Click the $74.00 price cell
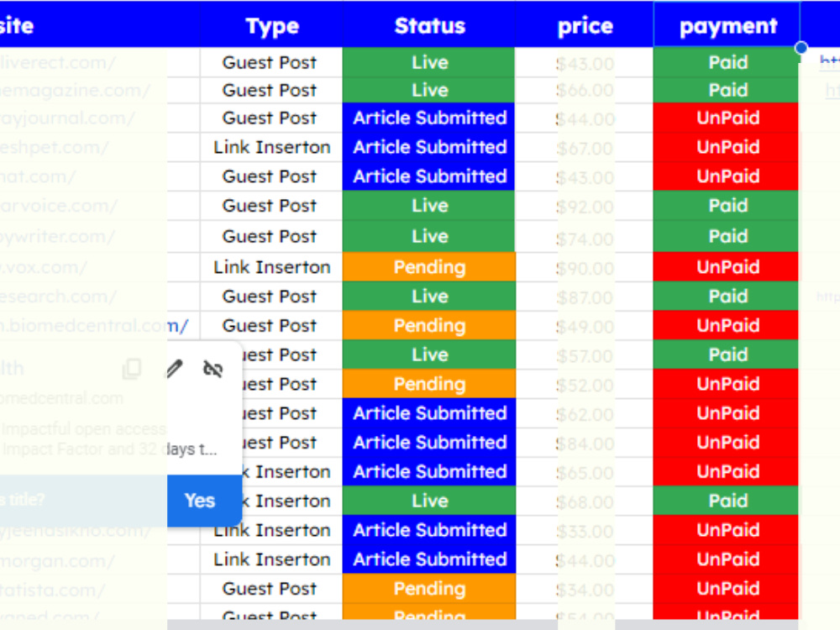This screenshot has width=840, height=630. coord(585,238)
